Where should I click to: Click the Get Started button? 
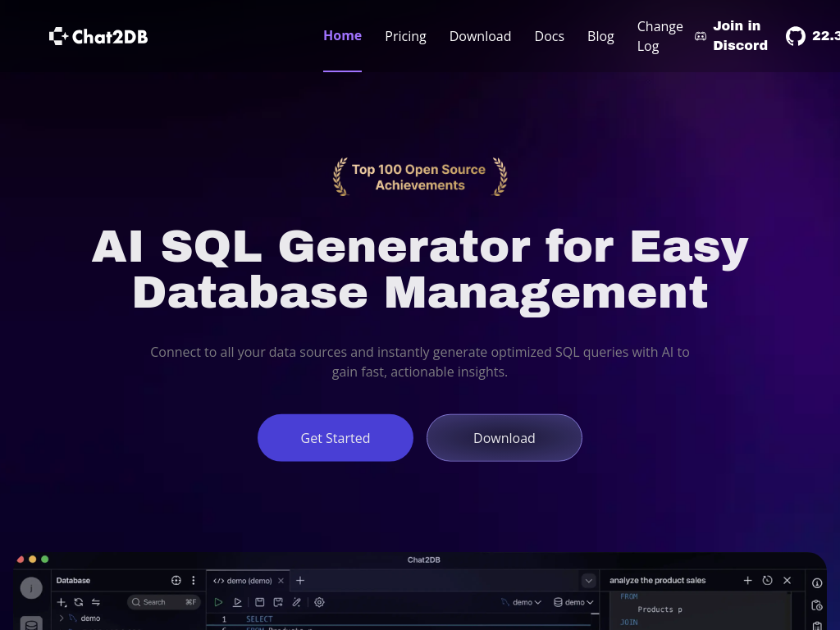tap(335, 438)
